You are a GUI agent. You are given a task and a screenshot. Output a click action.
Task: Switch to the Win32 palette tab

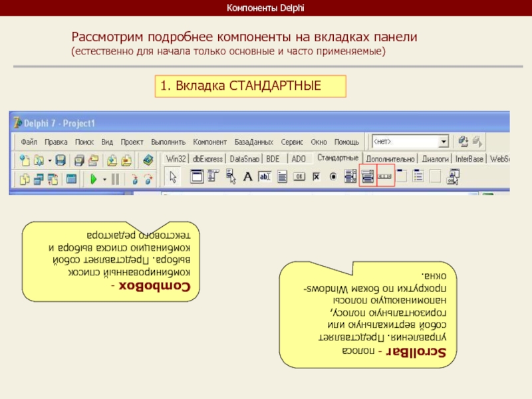click(176, 158)
